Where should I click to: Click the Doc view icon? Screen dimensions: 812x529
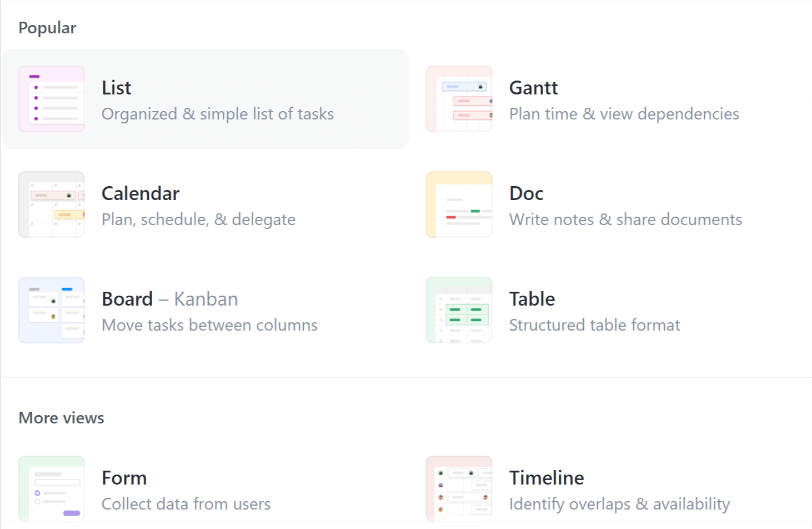(x=459, y=204)
